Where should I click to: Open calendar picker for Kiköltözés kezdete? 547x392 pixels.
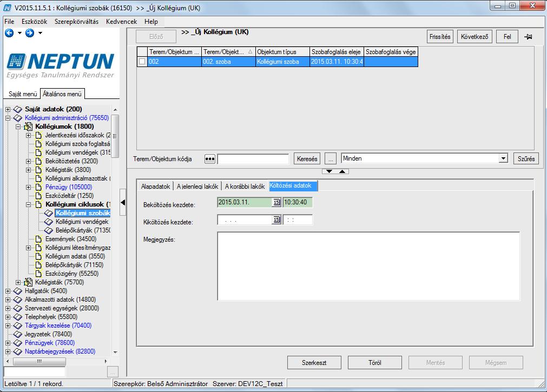276,220
